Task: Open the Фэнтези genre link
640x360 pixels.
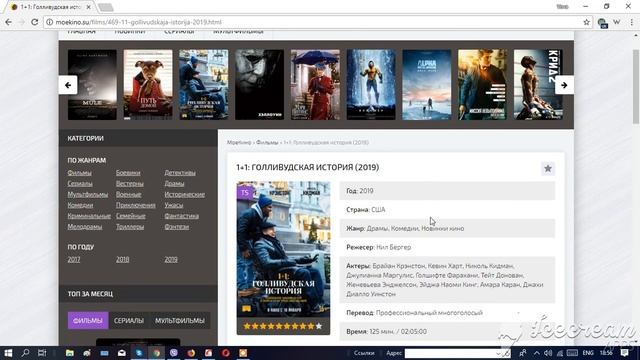Action: pos(176,227)
